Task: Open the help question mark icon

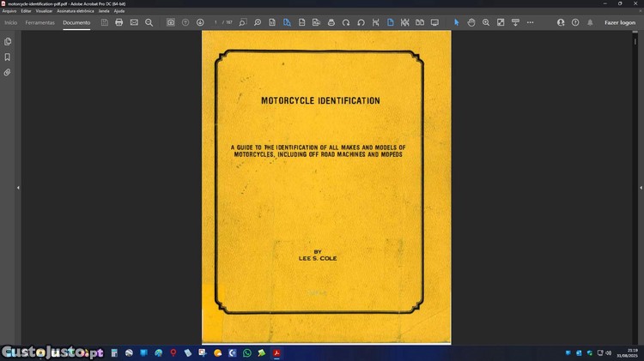Action: pyautogui.click(x=575, y=22)
